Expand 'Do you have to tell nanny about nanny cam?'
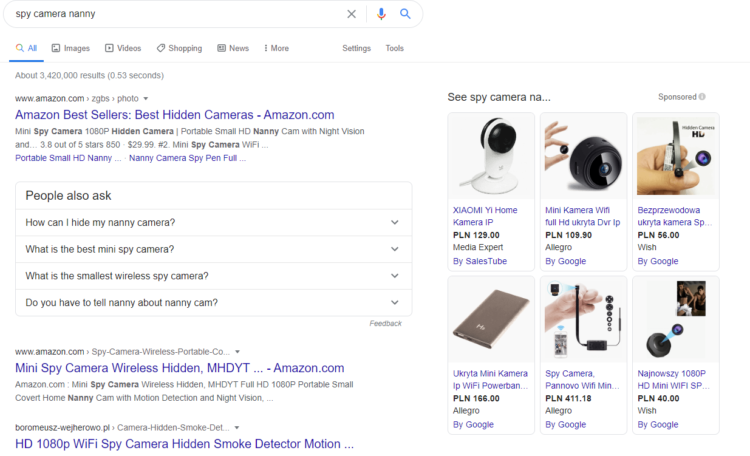 click(213, 303)
